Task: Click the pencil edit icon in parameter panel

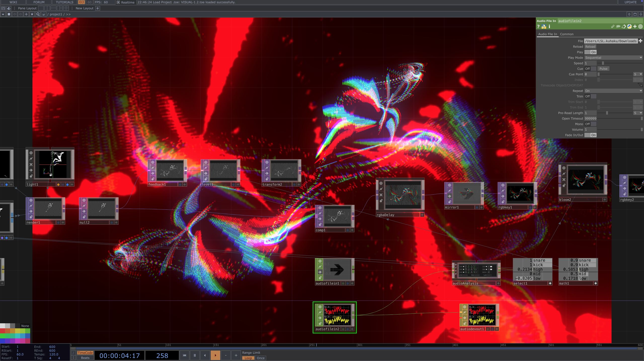Action: pyautogui.click(x=613, y=27)
